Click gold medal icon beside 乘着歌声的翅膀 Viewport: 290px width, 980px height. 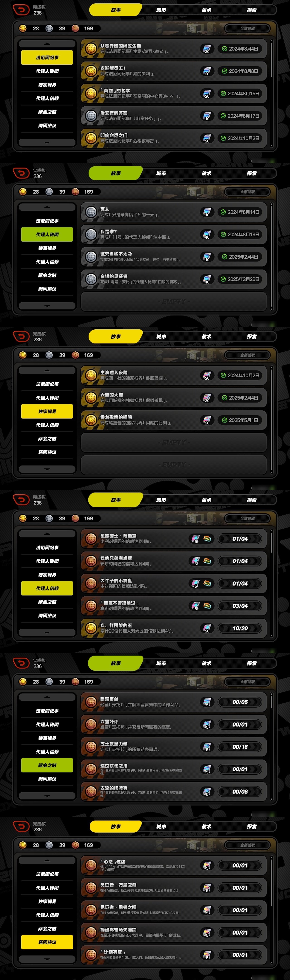pyautogui.click(x=91, y=420)
